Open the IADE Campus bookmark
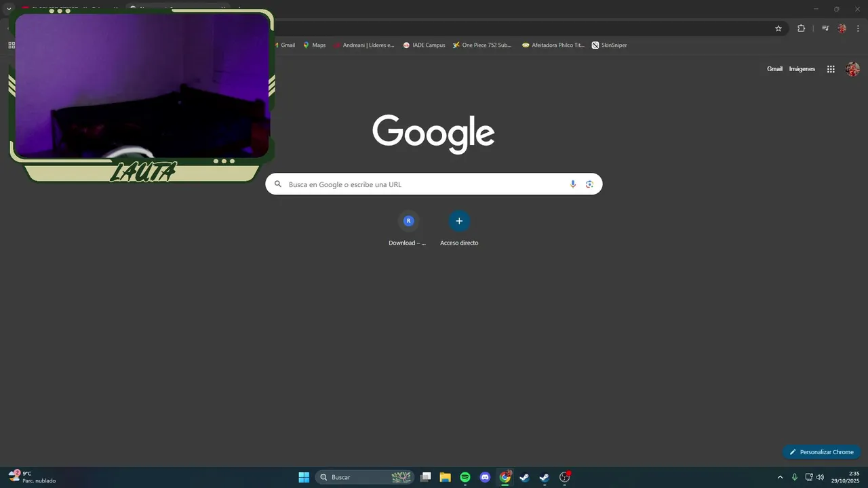The height and width of the screenshot is (488, 868). click(x=425, y=45)
